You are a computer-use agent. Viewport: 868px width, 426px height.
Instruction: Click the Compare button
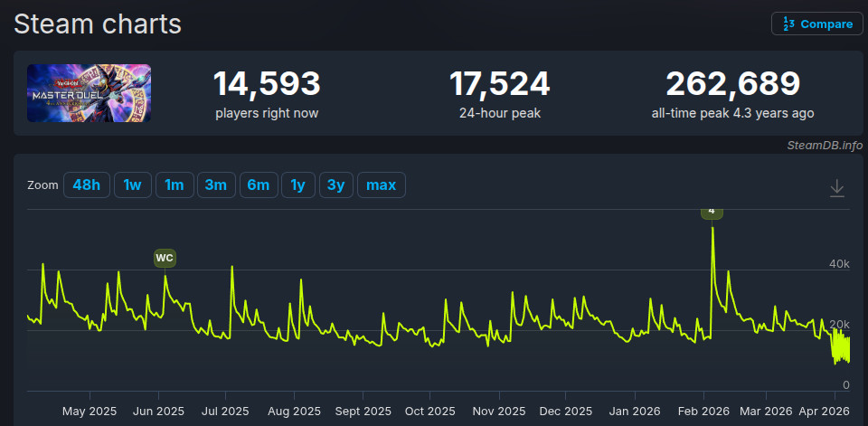click(x=816, y=24)
